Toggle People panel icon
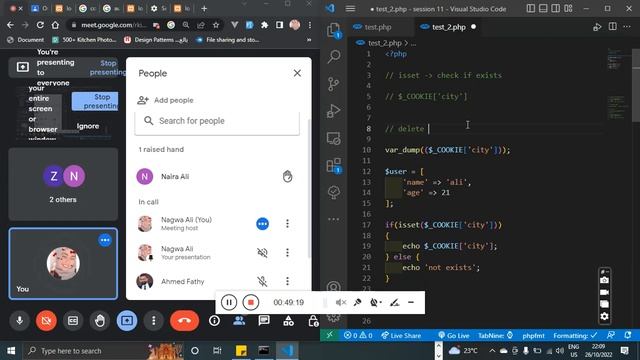Screen dimensions: 640x360 [239, 321]
